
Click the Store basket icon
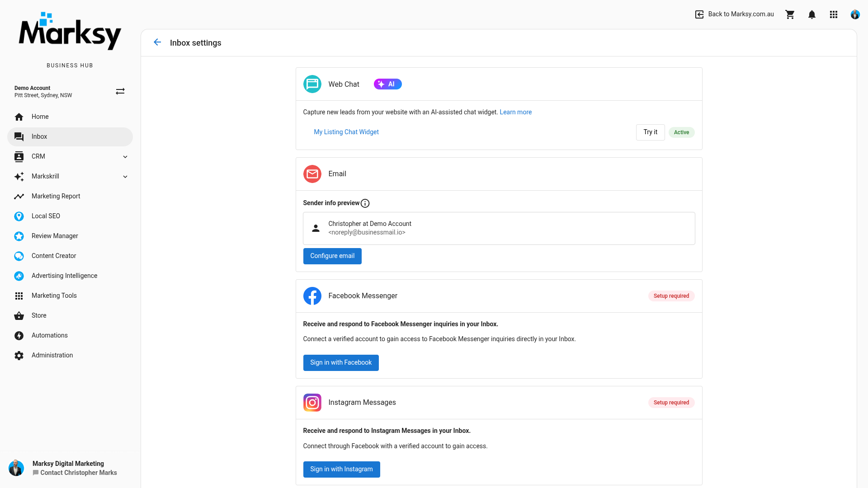click(19, 316)
